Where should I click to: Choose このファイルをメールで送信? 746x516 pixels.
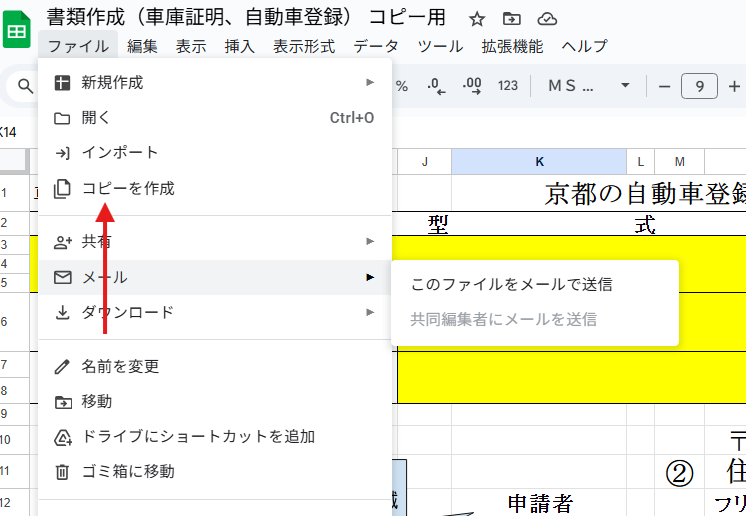click(x=512, y=285)
